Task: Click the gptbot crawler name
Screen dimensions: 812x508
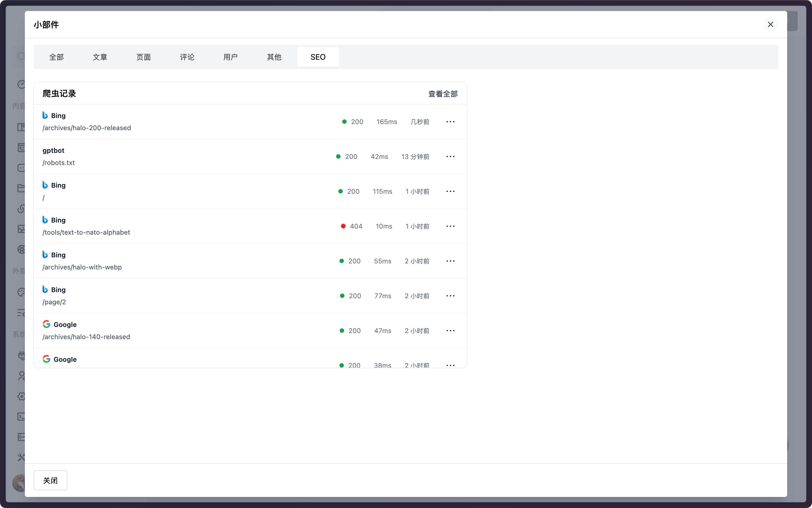Action: (x=53, y=151)
